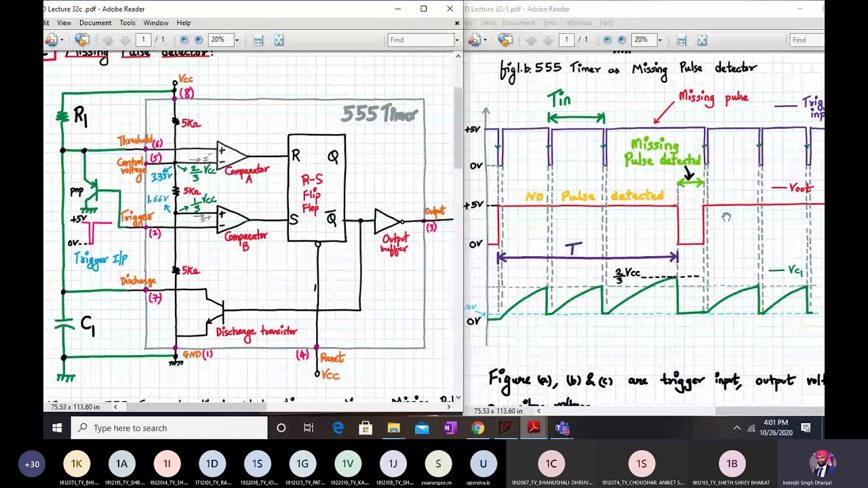The width and height of the screenshot is (868, 488).
Task: Click fit width scrolling icon in Lecture 32c1
Action: [682, 40]
